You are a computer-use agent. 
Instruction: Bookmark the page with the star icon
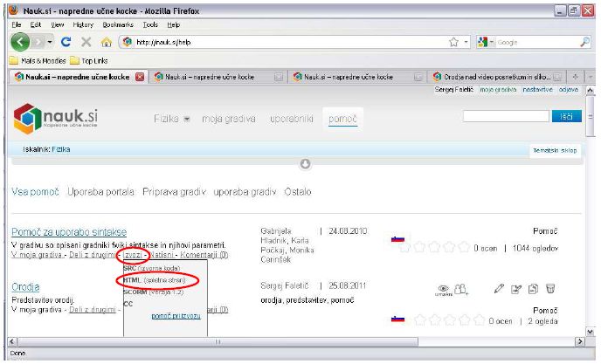click(x=454, y=42)
